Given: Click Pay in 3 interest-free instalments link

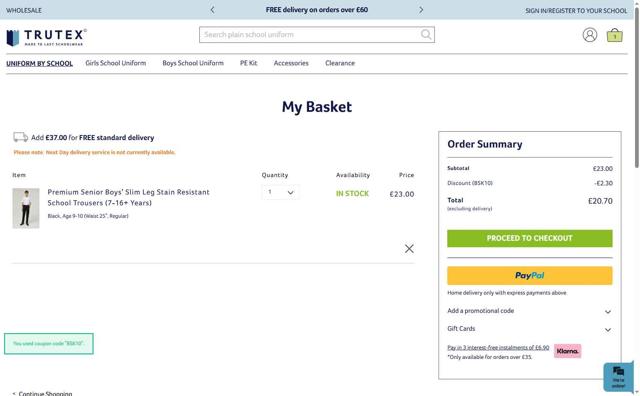Looking at the screenshot, I should (498, 347).
